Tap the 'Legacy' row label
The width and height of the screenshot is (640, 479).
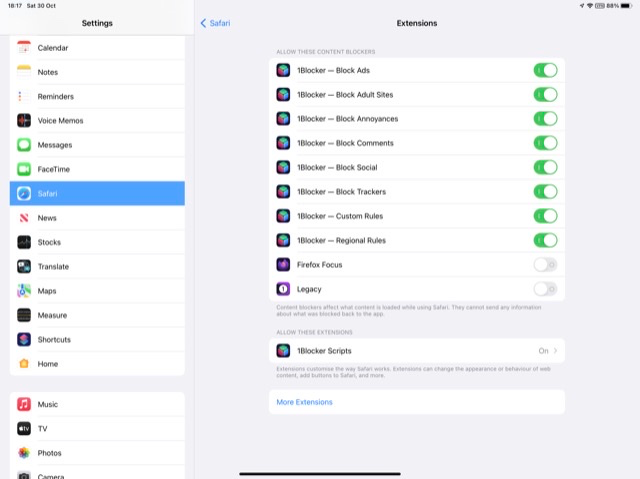point(309,289)
